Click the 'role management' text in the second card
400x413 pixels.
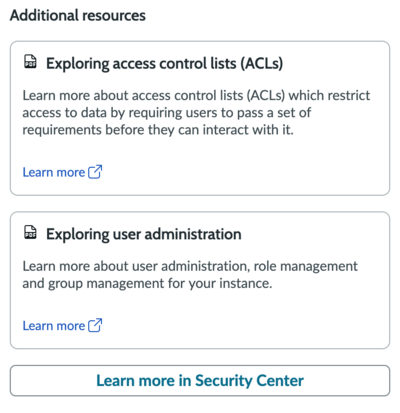306,267
